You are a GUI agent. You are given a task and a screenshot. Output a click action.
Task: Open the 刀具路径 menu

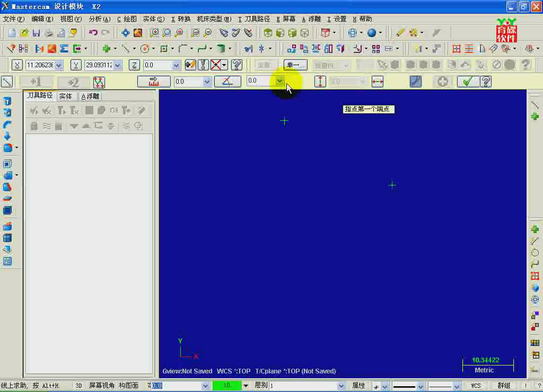(x=254, y=19)
